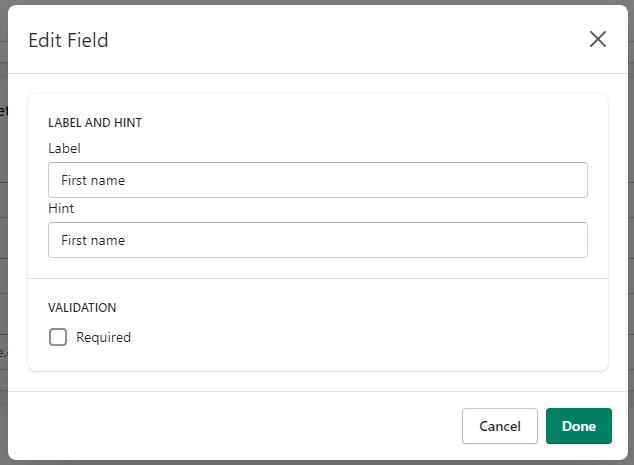Click inside the Hint input field
Viewport: 634px width, 465px height.
[x=317, y=240]
